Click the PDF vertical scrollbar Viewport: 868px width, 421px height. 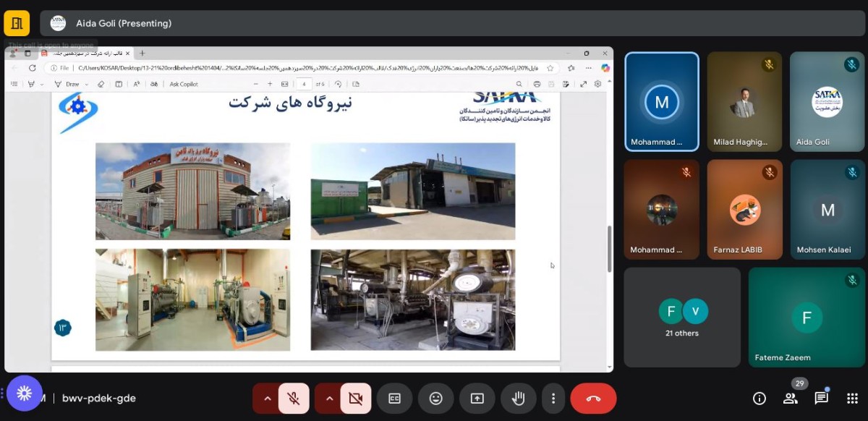pos(609,248)
